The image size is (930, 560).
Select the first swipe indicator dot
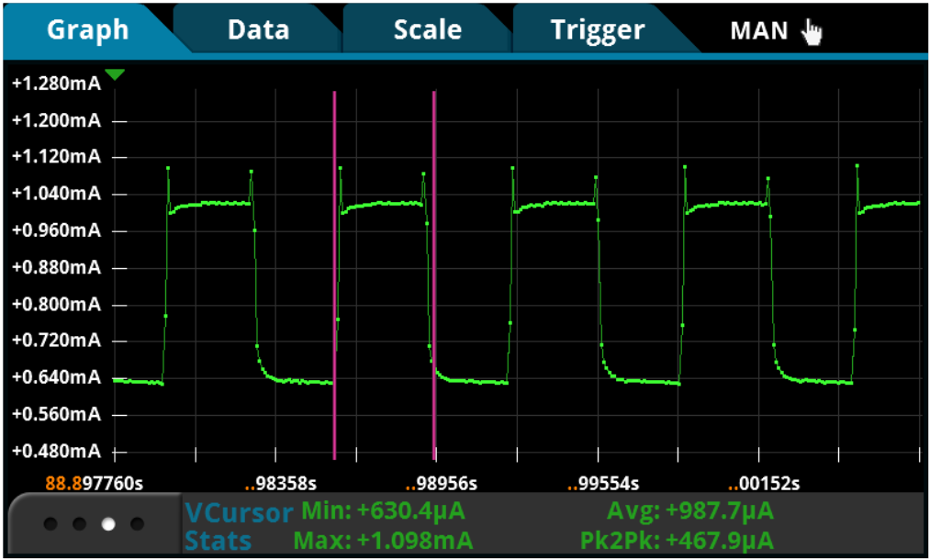coord(51,524)
